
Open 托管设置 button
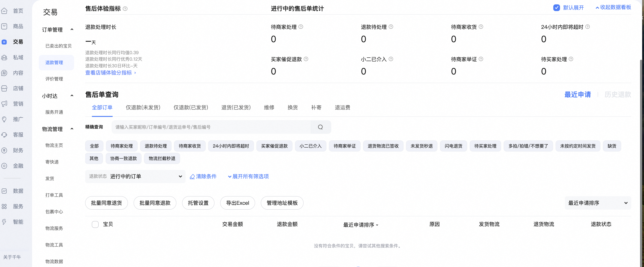tap(198, 203)
